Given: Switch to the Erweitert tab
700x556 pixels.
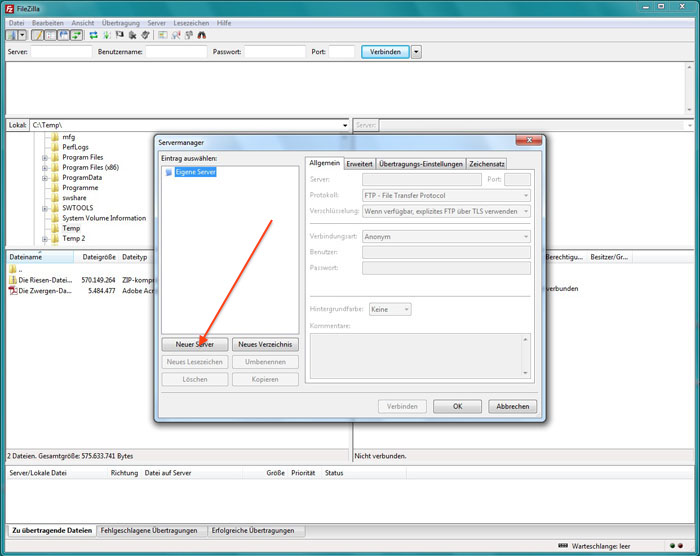Looking at the screenshot, I should click(359, 164).
